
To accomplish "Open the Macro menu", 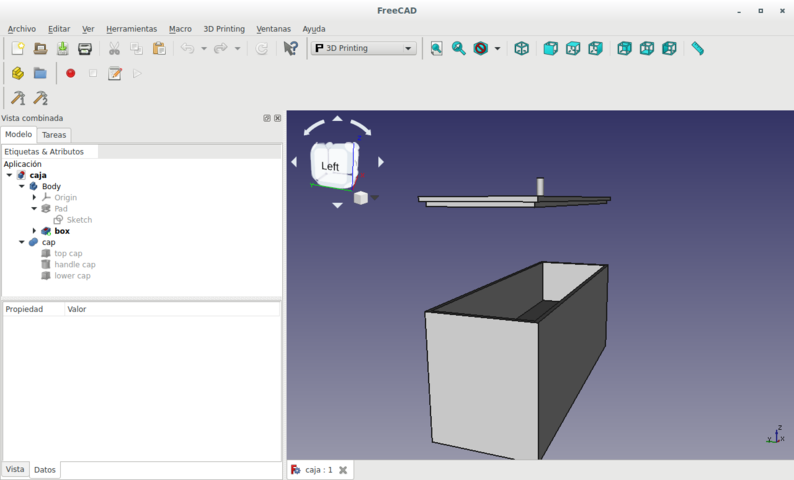I will (180, 29).
